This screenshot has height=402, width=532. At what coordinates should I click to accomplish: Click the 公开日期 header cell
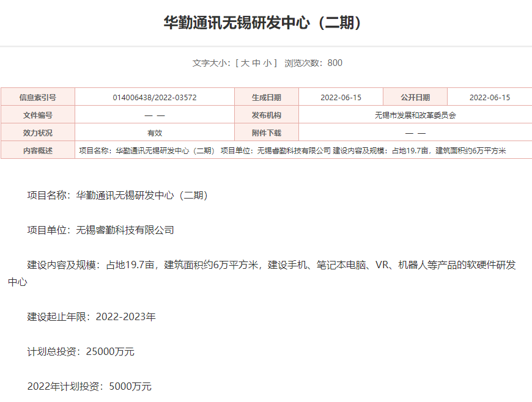[x=415, y=97]
